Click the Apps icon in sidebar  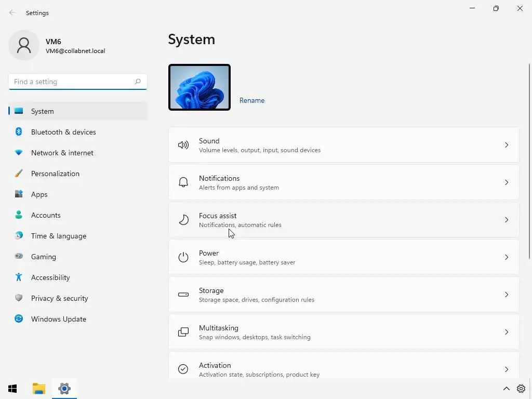tap(19, 194)
